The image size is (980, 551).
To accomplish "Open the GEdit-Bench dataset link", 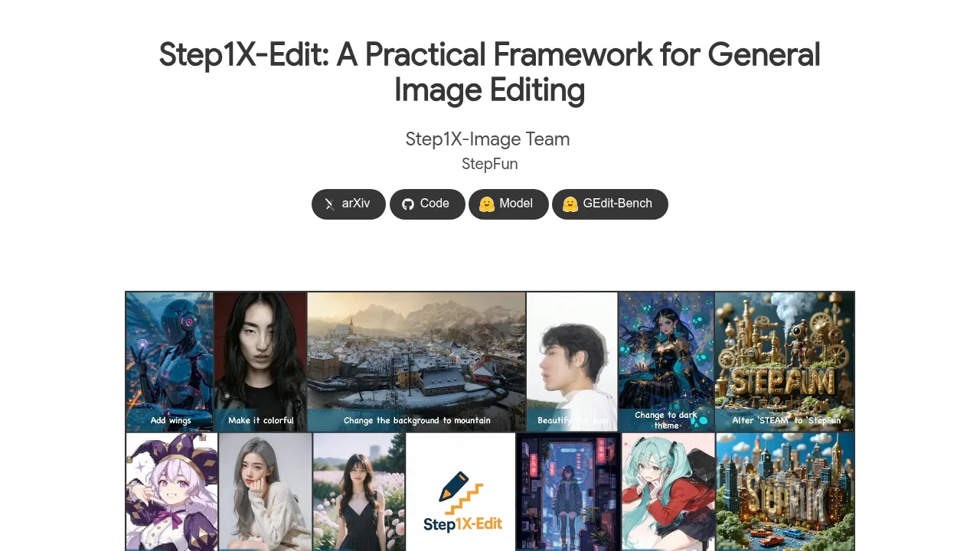I will click(x=610, y=204).
